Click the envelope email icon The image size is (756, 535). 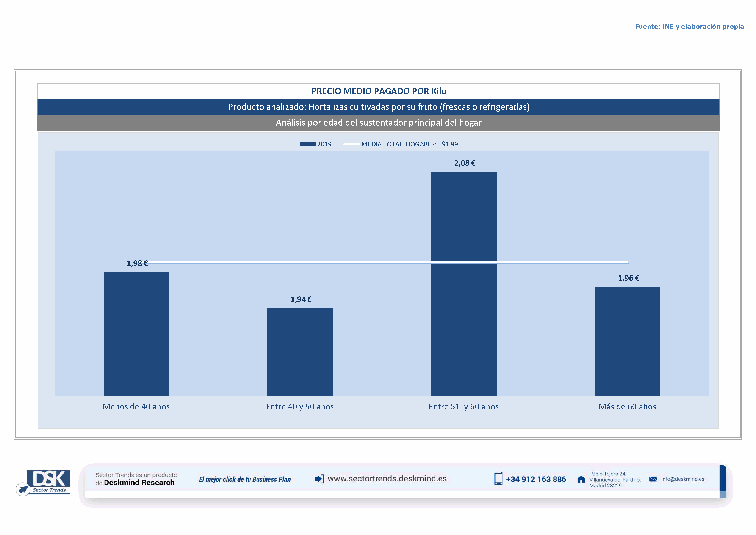tap(653, 479)
